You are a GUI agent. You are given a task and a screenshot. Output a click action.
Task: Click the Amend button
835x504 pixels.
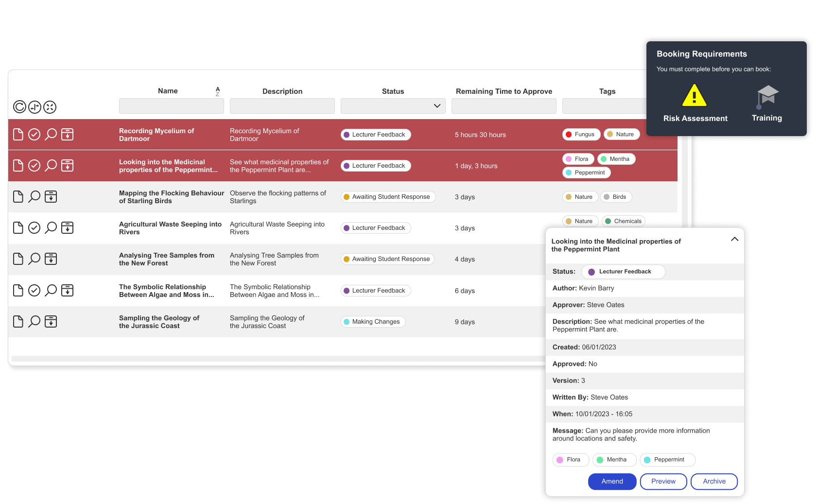[x=612, y=481]
